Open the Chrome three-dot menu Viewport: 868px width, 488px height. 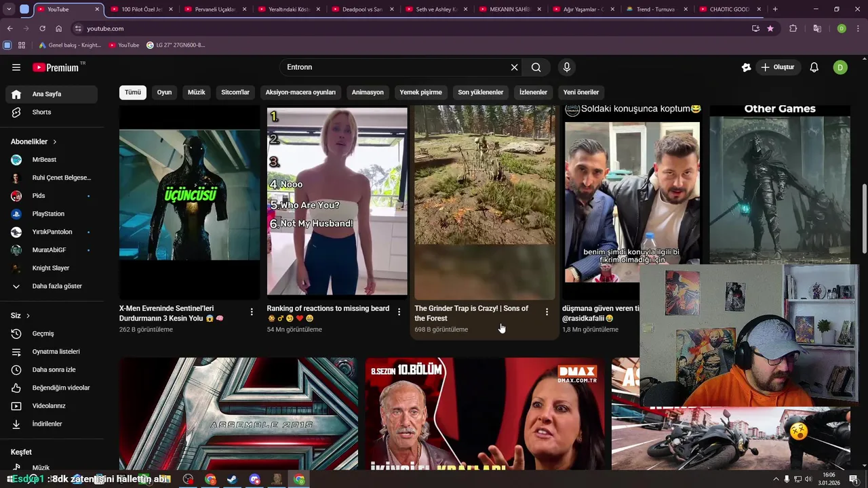click(858, 28)
